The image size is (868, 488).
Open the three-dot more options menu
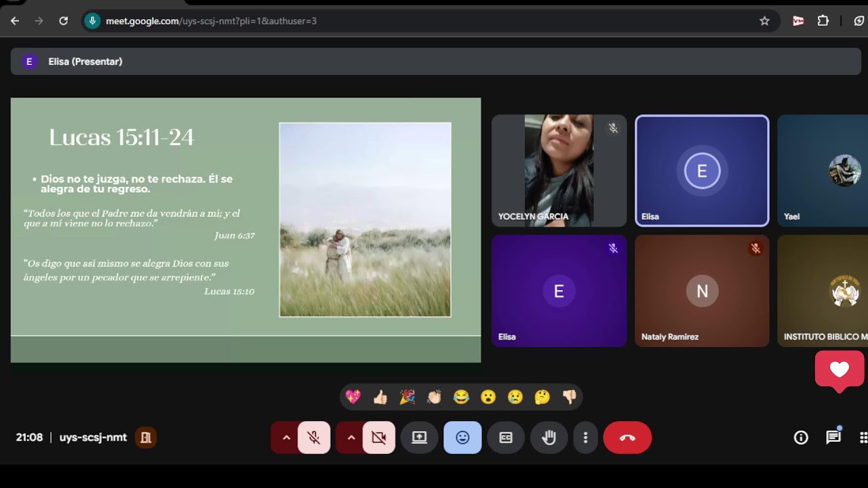tap(585, 438)
